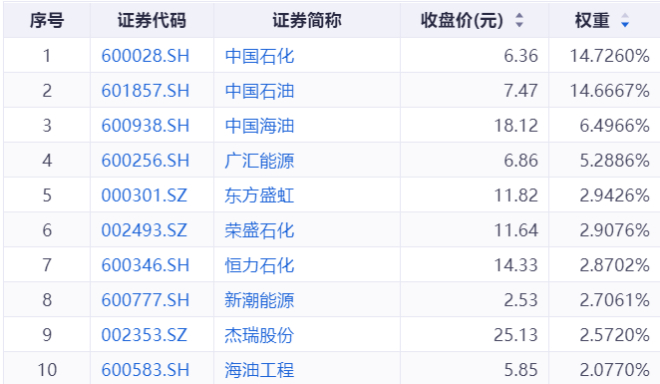Click the 权重 header label
Image resolution: width=660 pixels, height=384 pixels.
592,20
